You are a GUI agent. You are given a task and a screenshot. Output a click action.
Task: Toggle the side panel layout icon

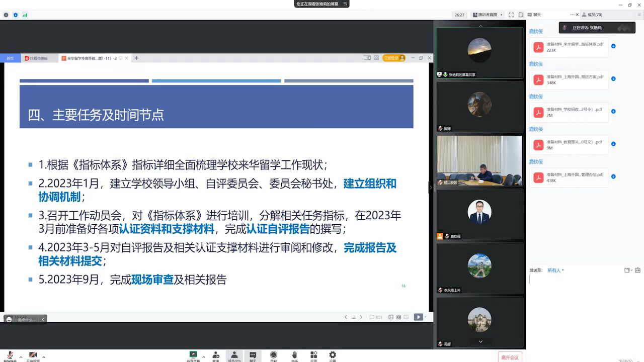521,15
